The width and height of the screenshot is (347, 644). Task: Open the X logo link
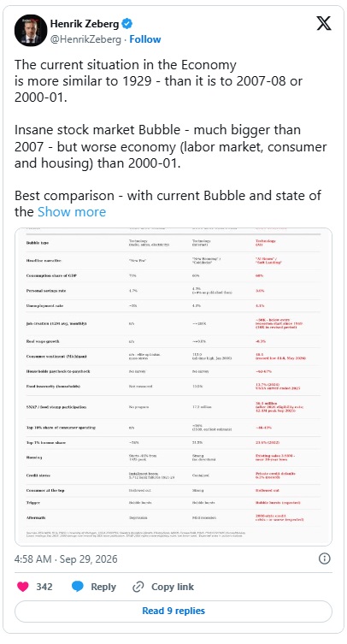tap(324, 23)
